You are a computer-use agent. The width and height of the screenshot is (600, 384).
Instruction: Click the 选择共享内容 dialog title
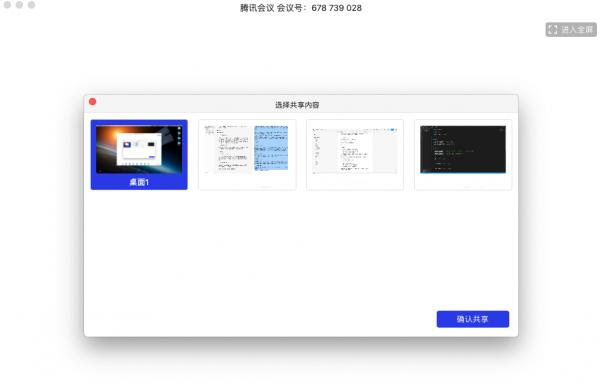coord(297,105)
